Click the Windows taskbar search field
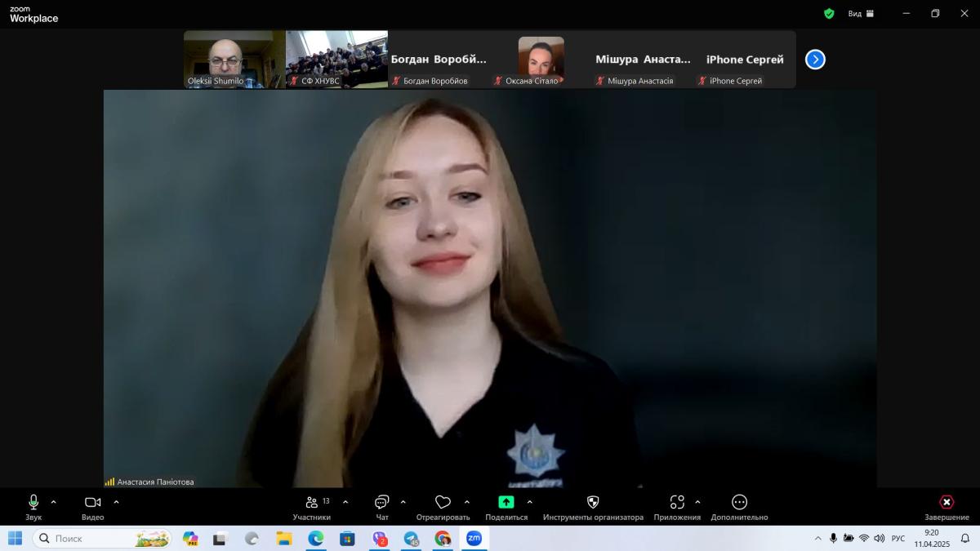The image size is (980, 551). point(102,539)
